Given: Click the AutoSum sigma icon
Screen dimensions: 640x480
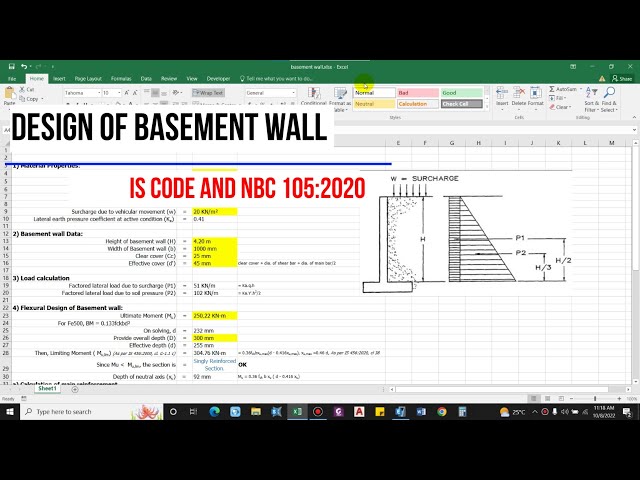Looking at the screenshot, I should [x=551, y=89].
